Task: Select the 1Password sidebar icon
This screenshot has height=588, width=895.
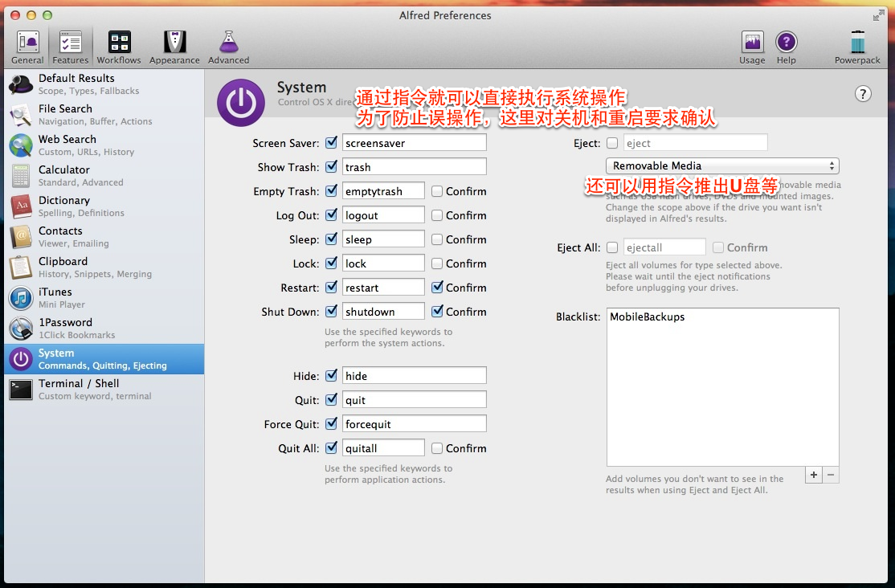Action: tap(21, 329)
